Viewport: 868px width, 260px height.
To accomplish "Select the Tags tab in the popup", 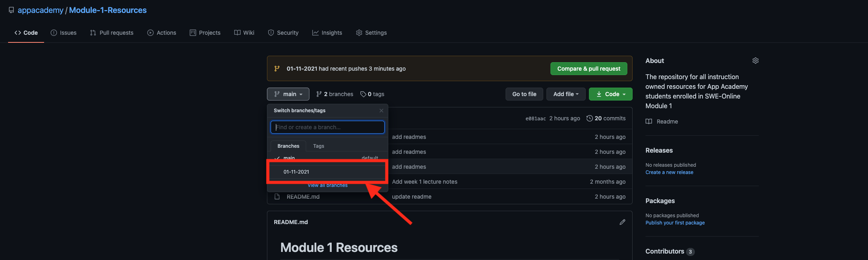I will 319,146.
